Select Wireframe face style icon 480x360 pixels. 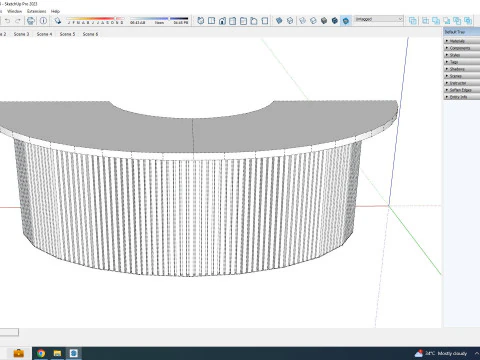click(302, 21)
